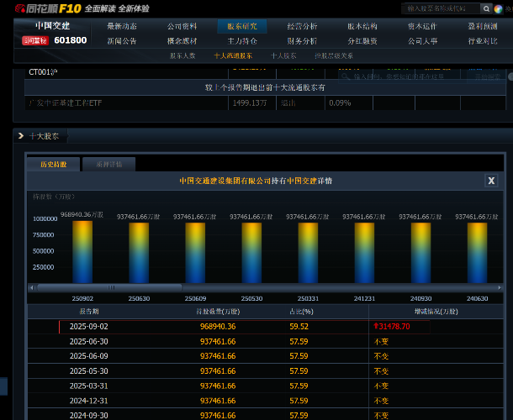Open the 资本运作 menu
This screenshot has width=513, height=420.
click(422, 27)
